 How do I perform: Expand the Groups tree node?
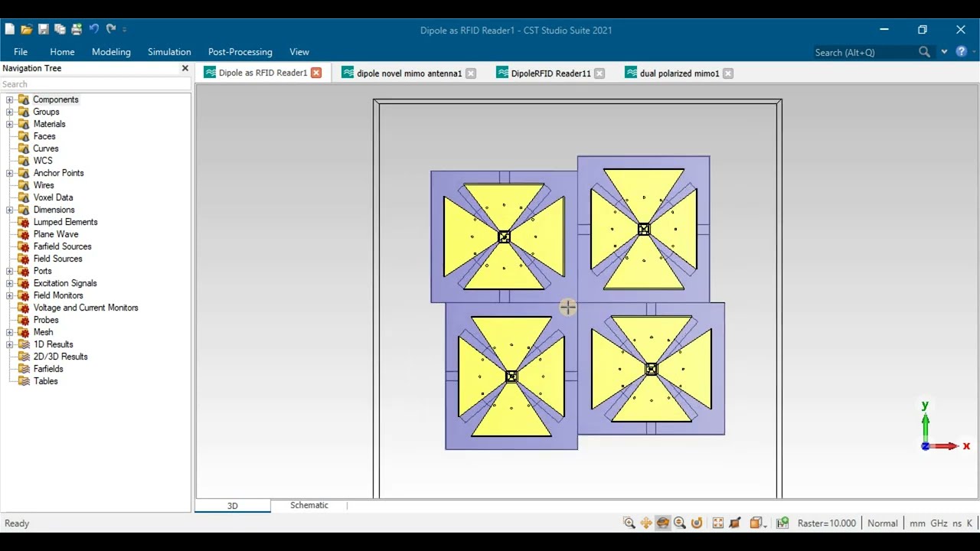[x=9, y=112]
